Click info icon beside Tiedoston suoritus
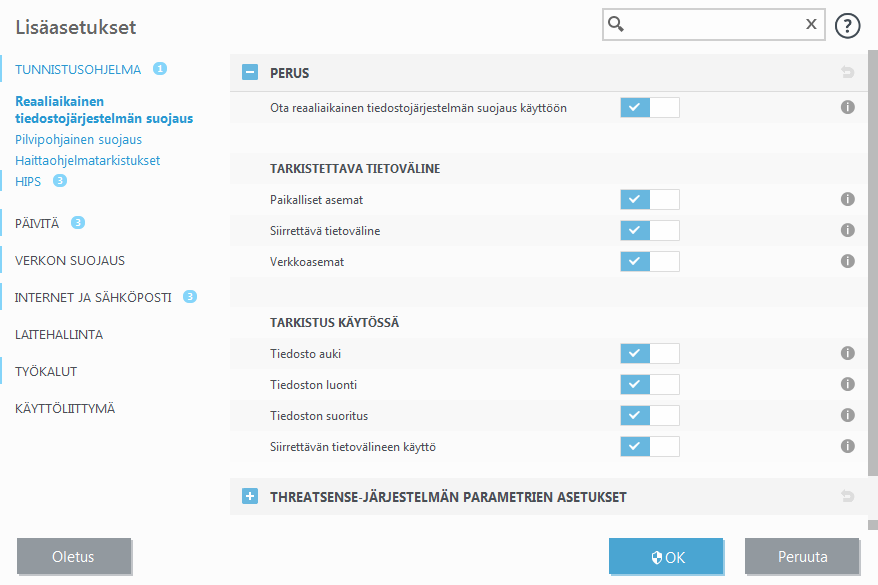Image resolution: width=878 pixels, height=585 pixels. pos(848,415)
